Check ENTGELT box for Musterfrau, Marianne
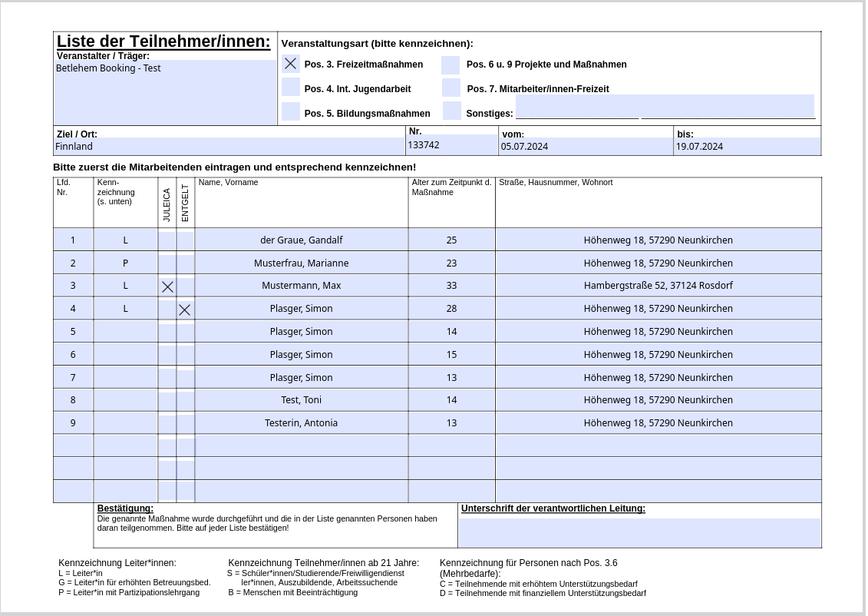 [185, 263]
